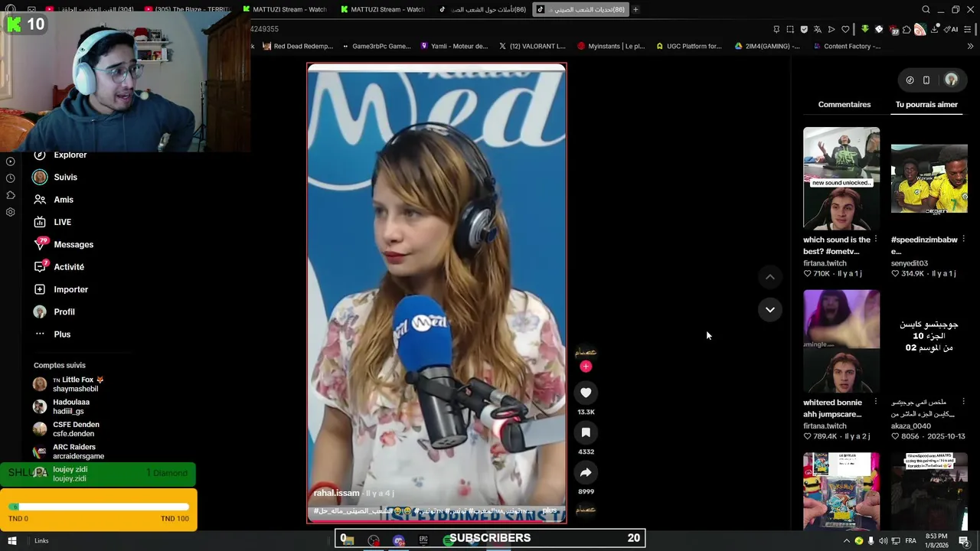Open the taskbar volume speaker icon
This screenshot has height=551, width=980.
tap(883, 540)
